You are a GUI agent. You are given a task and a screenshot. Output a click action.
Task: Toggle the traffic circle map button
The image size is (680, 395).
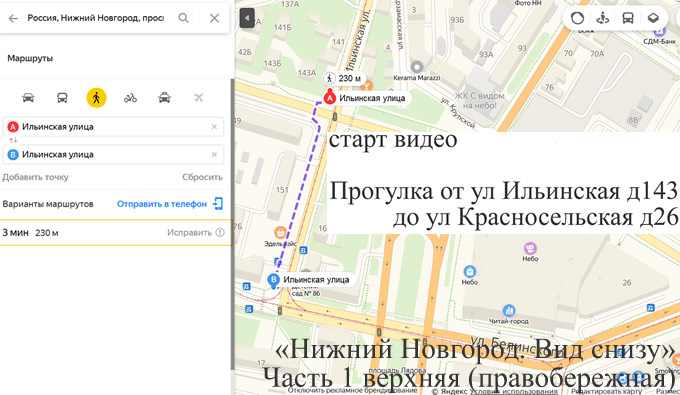coord(577,18)
